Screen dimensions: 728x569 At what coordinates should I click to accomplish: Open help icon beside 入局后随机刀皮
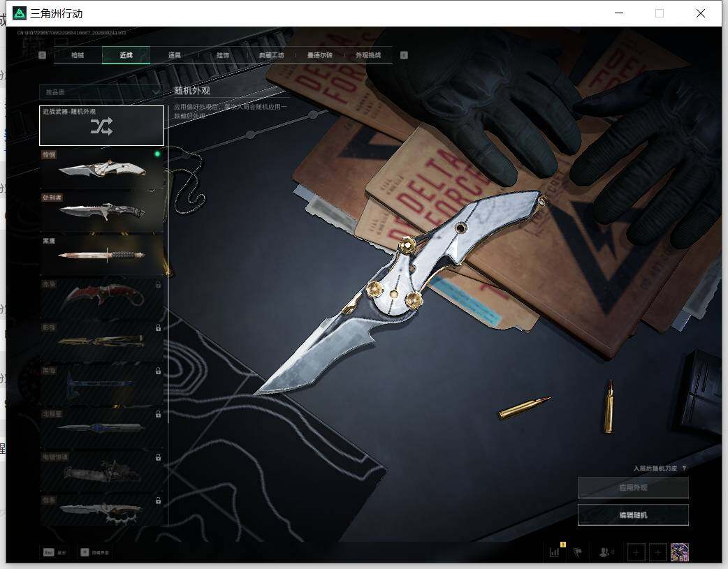[685, 468]
